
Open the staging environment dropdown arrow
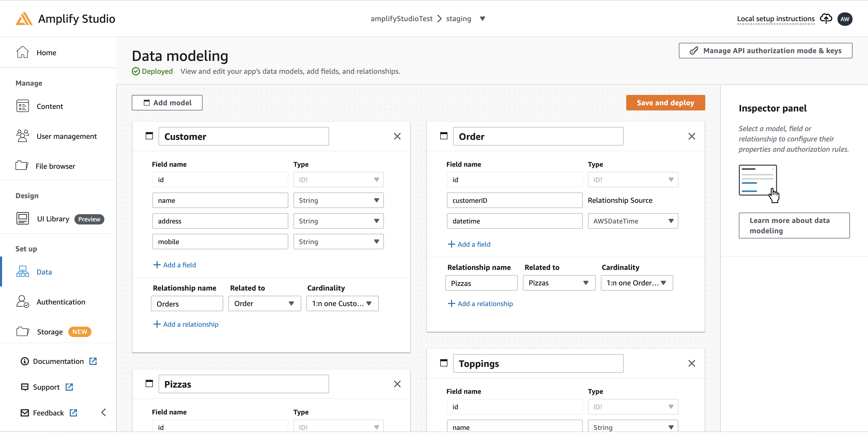tap(482, 19)
